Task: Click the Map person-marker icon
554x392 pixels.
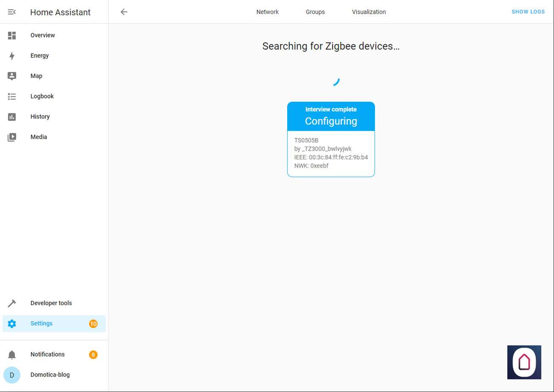Action: tap(12, 76)
